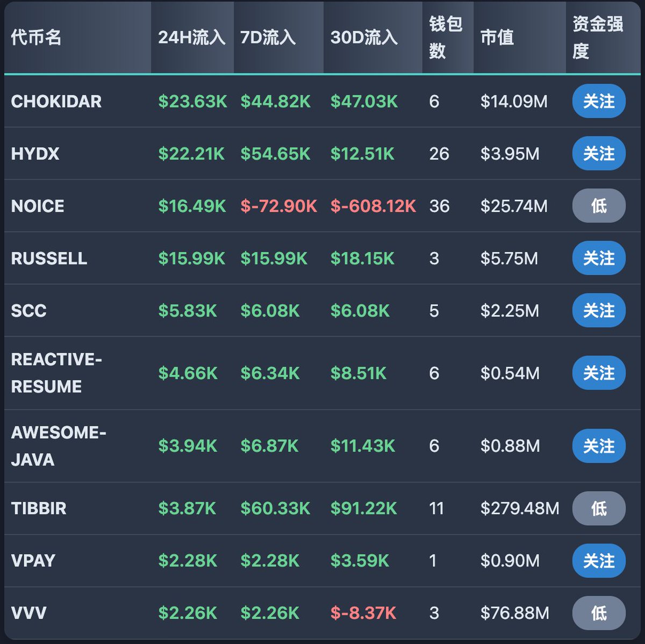Open the AWESOME-JAVA token name
Screen dimensions: 645x644
[x=58, y=446]
